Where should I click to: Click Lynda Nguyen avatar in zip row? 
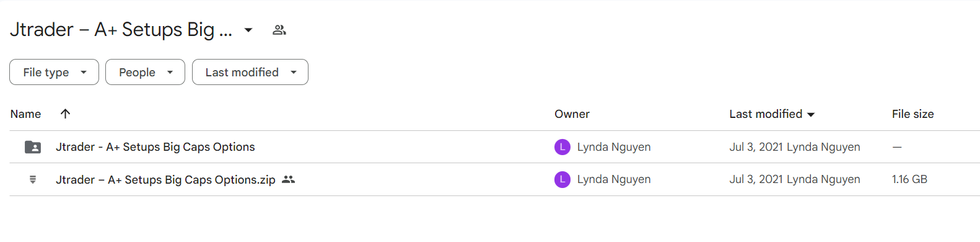(x=562, y=179)
